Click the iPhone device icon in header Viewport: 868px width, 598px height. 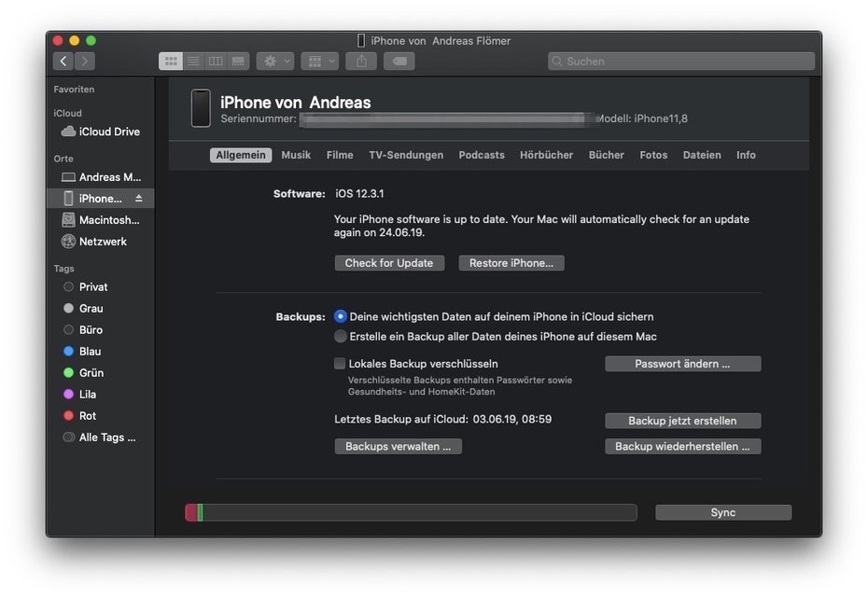[x=201, y=108]
